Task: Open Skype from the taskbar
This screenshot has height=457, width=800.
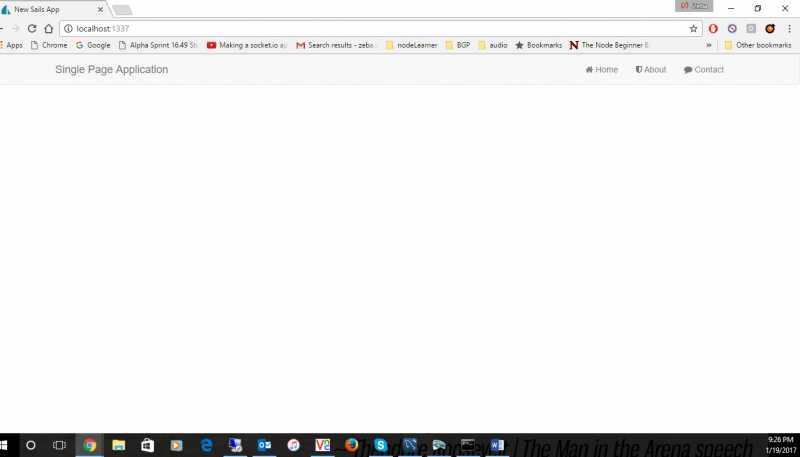Action: pos(381,445)
